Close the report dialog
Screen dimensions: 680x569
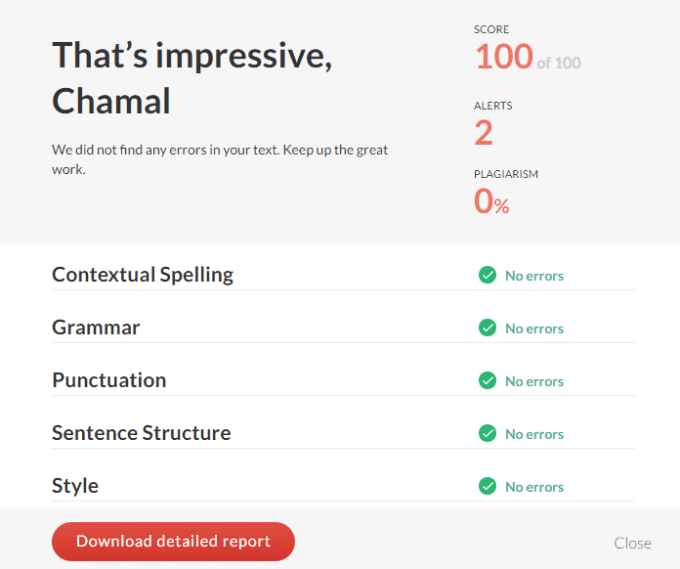point(632,543)
